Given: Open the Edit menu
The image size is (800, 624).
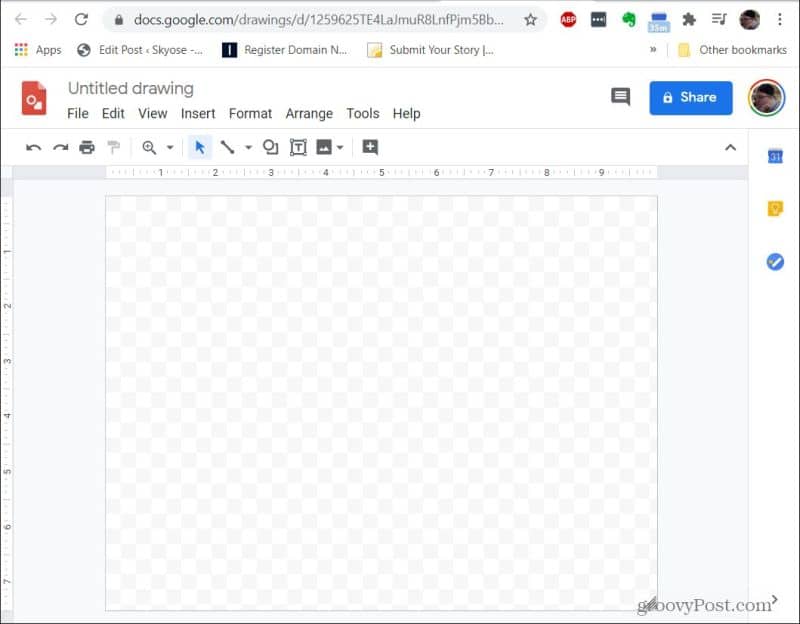Looking at the screenshot, I should coord(113,113).
